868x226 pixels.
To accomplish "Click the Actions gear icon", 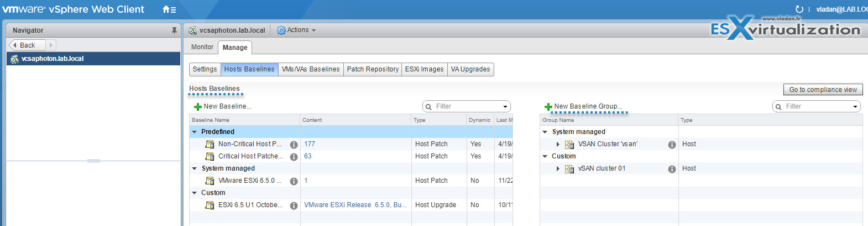I will point(281,30).
